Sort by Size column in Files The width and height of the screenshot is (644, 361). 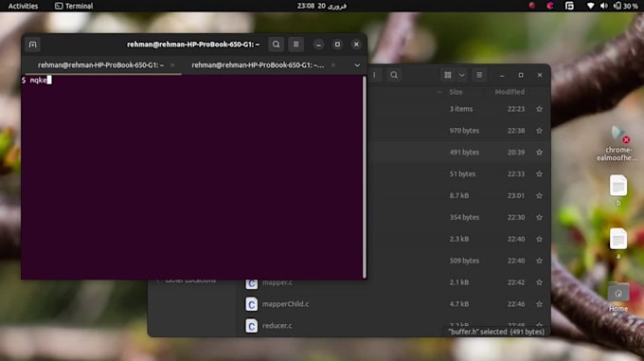pos(456,92)
